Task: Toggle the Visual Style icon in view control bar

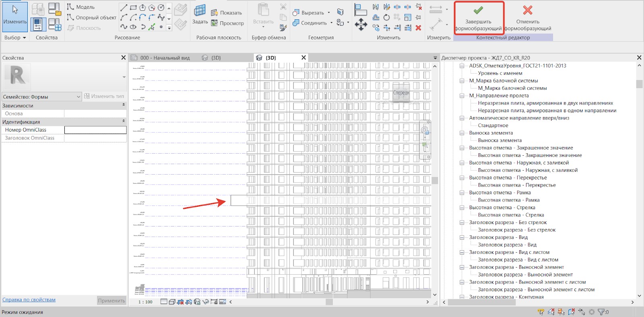Action: click(172, 301)
